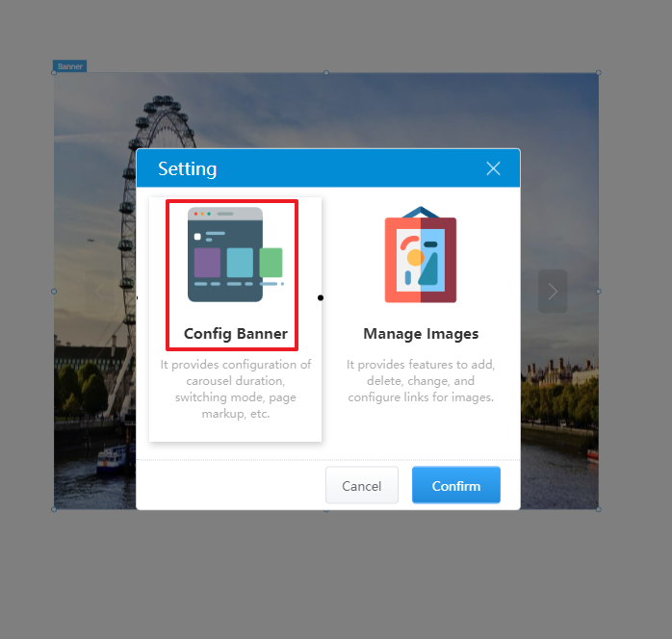The height and width of the screenshot is (639, 672).
Task: Click the bottom-right corner selection handle
Action: point(599,509)
